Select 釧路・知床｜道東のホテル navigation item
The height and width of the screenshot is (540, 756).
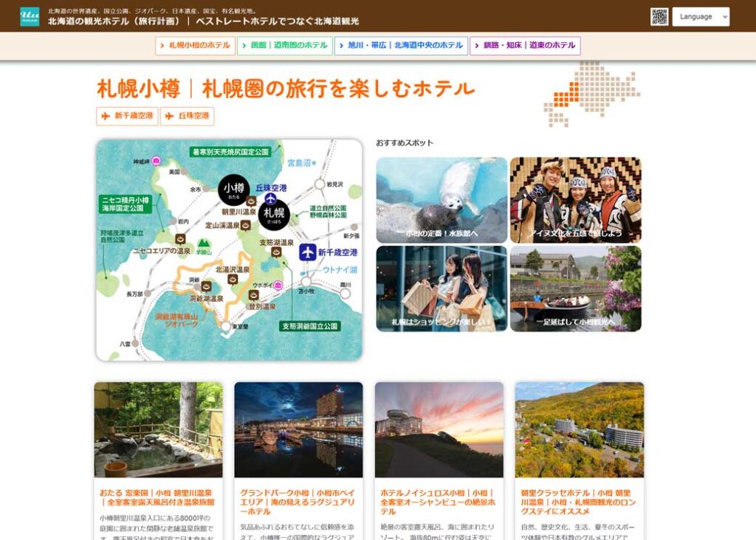525,46
